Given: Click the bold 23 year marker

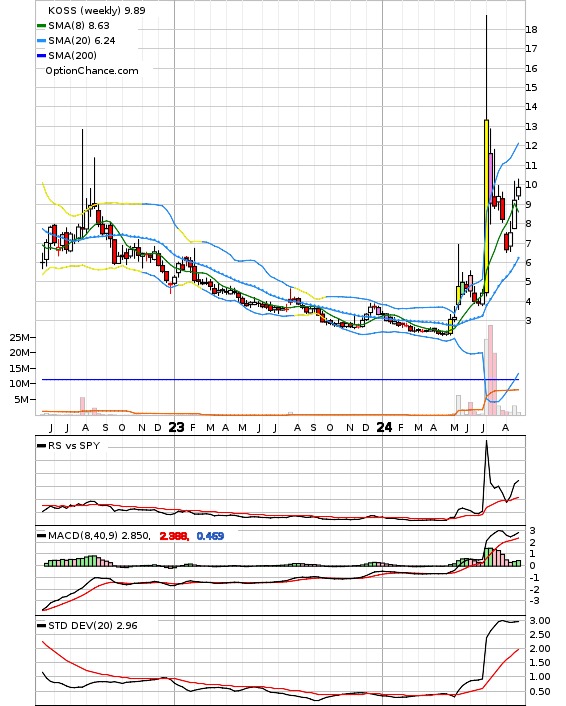Looking at the screenshot, I should 176,427.
